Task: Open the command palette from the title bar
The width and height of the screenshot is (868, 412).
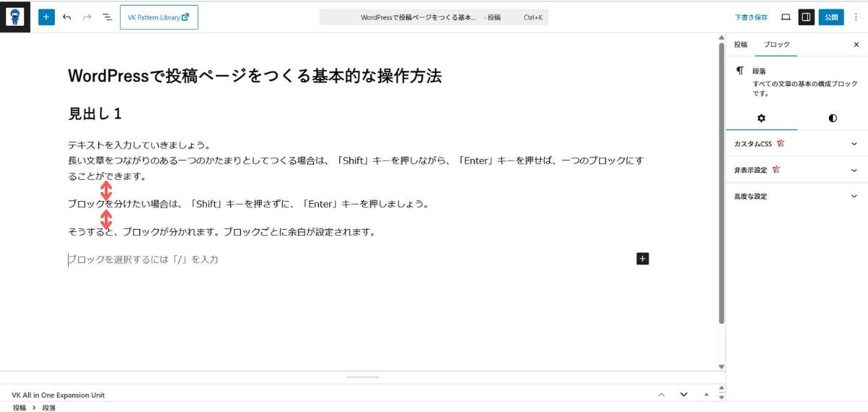Action: 434,17
